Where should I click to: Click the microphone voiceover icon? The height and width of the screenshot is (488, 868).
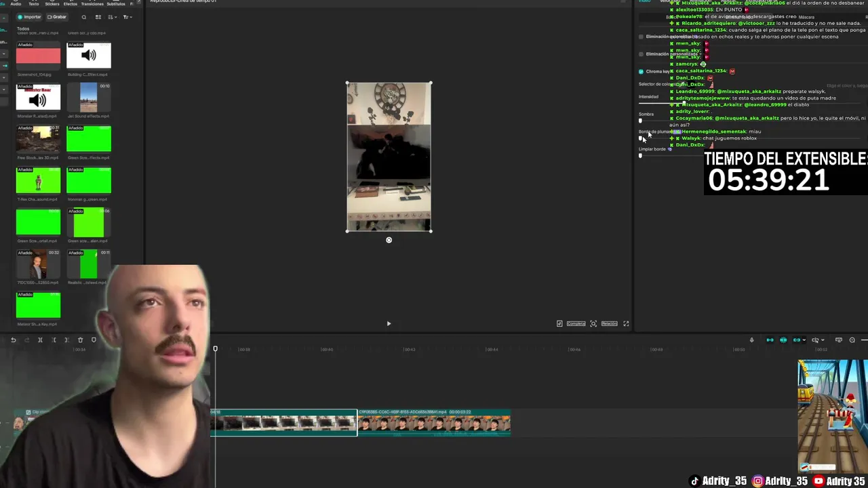click(x=751, y=340)
